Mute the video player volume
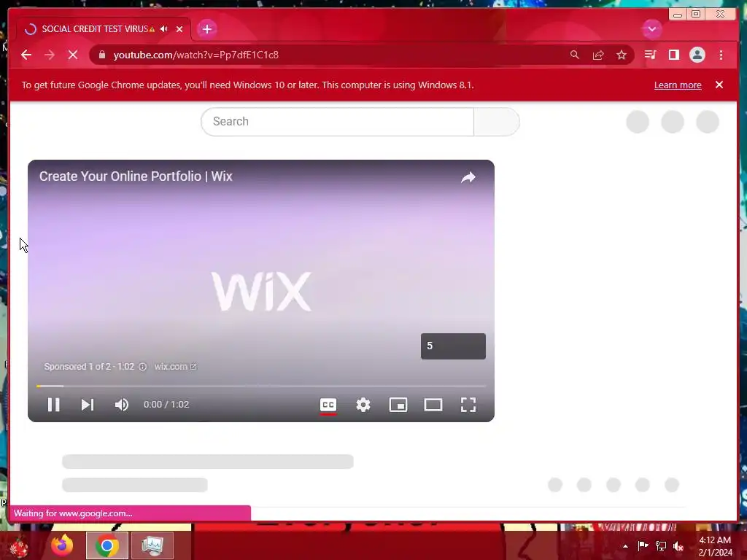Image resolution: width=747 pixels, height=560 pixels. tap(122, 404)
